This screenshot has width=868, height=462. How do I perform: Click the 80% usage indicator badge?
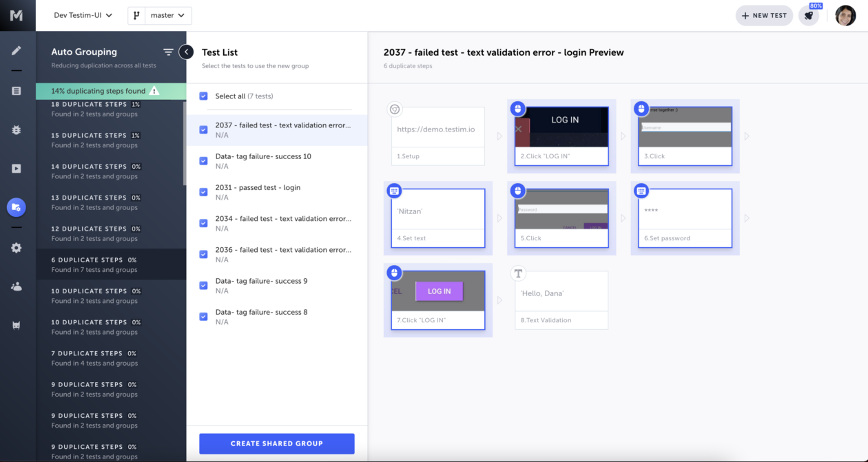[816, 6]
